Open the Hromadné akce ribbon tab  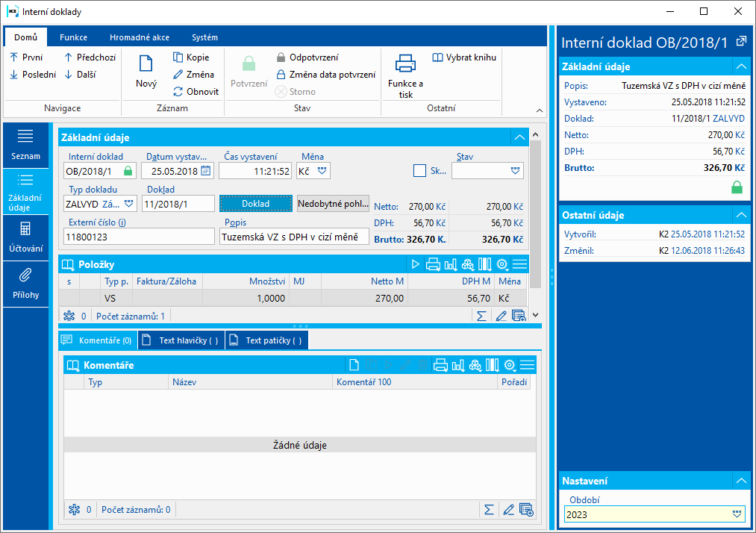(x=140, y=37)
